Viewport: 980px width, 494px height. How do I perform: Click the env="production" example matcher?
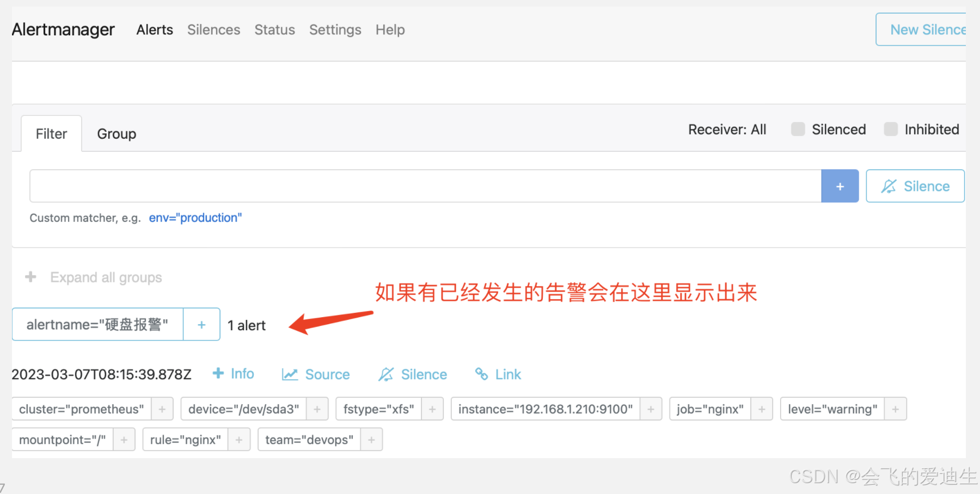click(x=195, y=218)
